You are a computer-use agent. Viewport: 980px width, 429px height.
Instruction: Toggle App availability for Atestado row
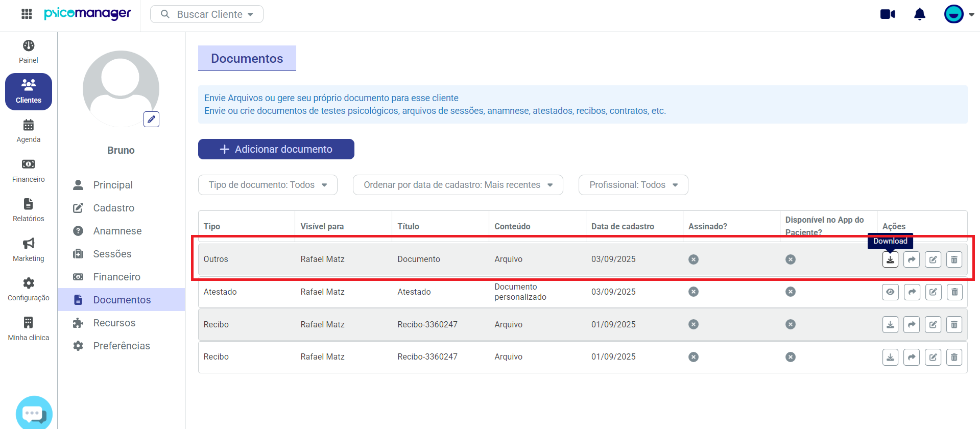point(791,292)
